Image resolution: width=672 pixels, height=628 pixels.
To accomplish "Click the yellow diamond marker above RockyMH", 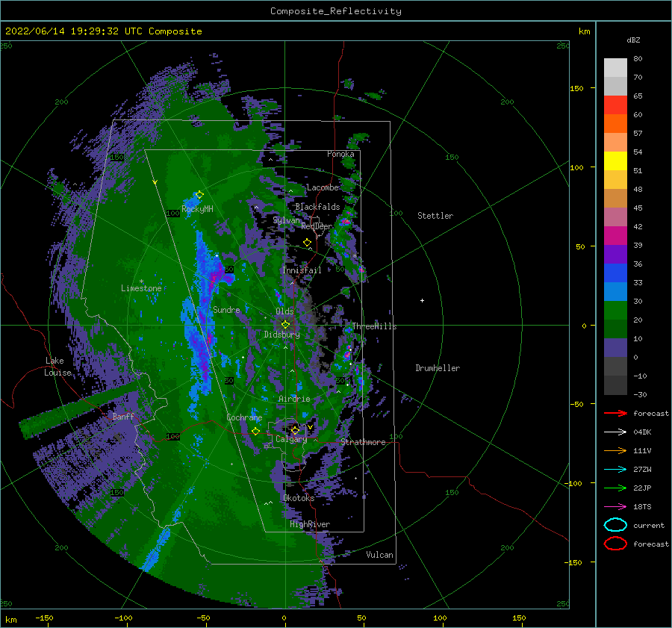I will tap(199, 195).
